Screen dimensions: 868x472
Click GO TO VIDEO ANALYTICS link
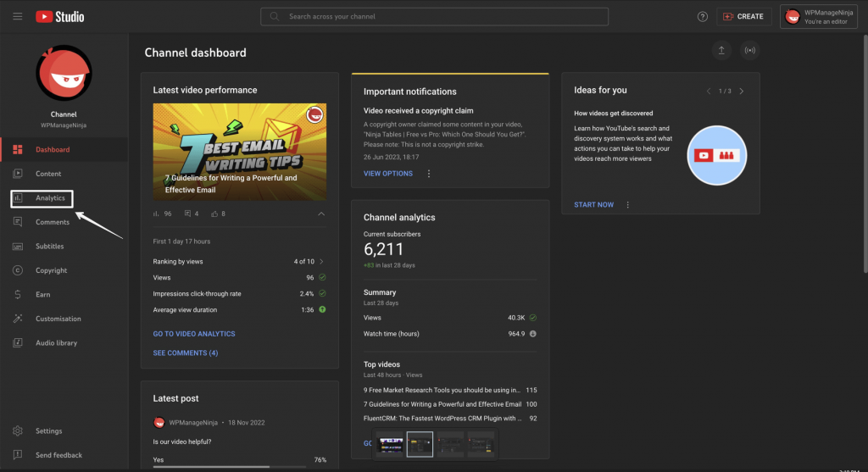(194, 334)
